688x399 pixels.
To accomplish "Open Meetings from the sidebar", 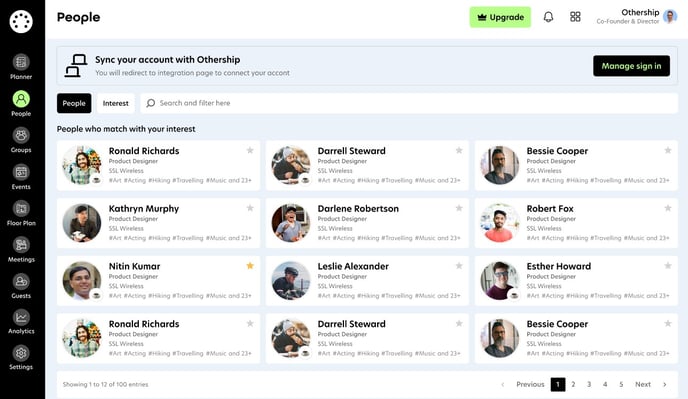I will coord(21,245).
